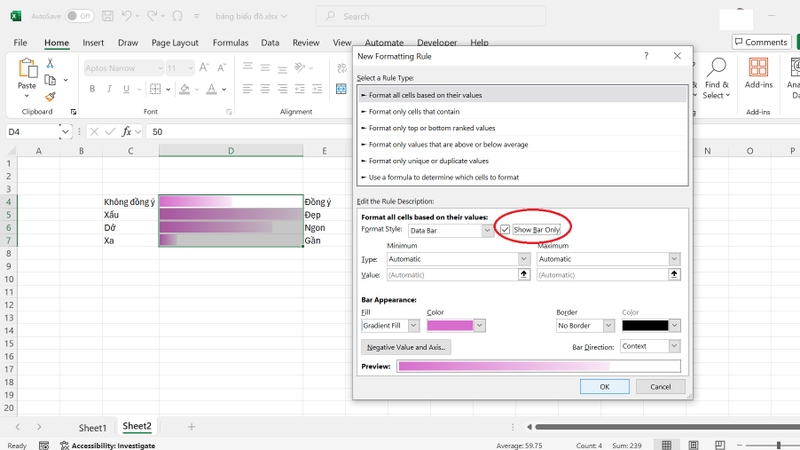Click the Align Left icon
Image resolution: width=800 pixels, height=450 pixels.
pyautogui.click(x=248, y=89)
